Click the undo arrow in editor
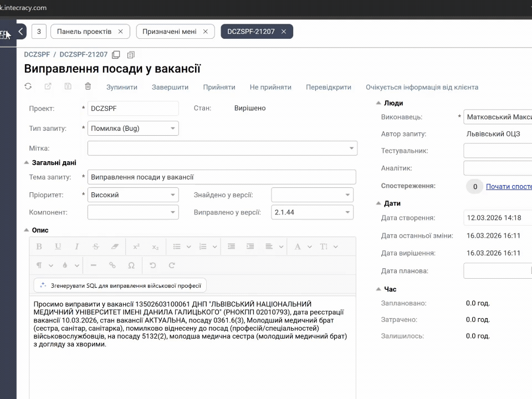This screenshot has width=532, height=399. point(153,265)
